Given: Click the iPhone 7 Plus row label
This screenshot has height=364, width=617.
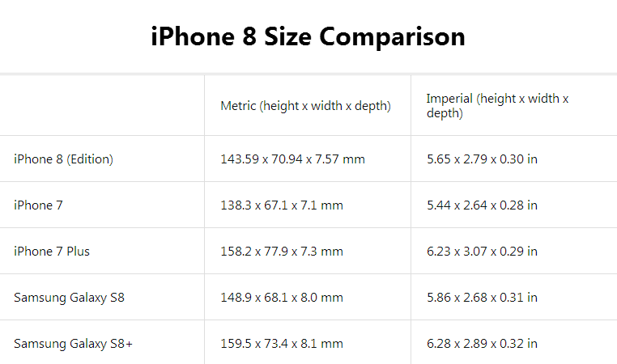Looking at the screenshot, I should [52, 252].
